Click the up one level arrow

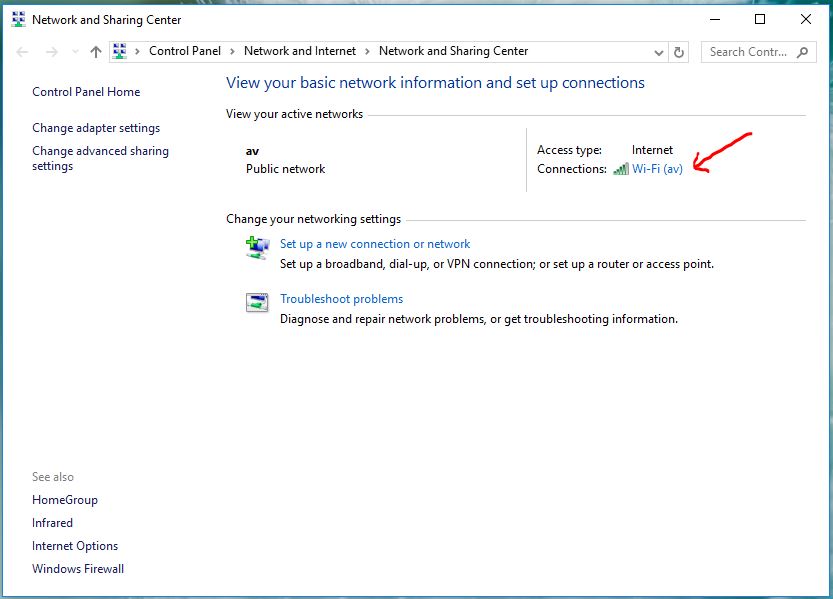point(96,52)
